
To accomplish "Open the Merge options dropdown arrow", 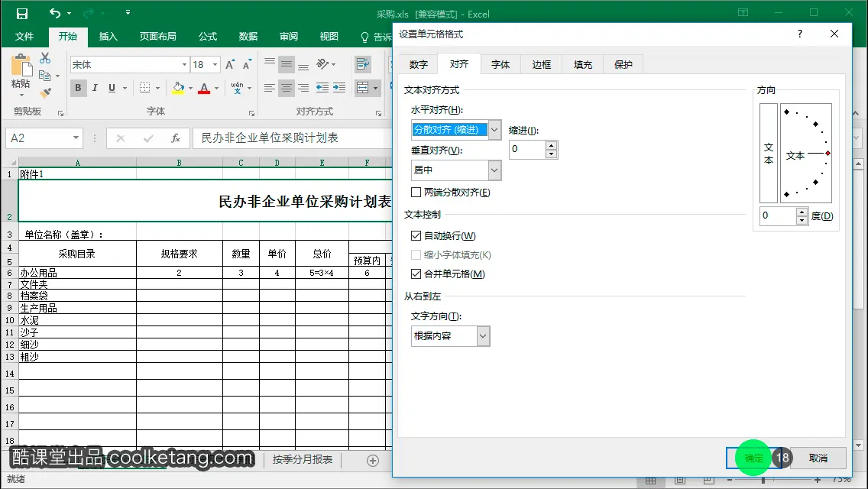I will tap(375, 88).
